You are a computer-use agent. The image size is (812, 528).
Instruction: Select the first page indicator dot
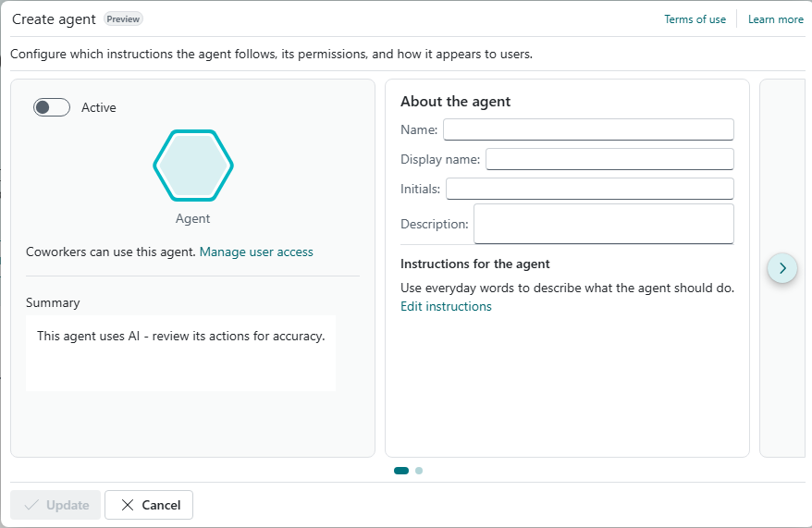coord(401,471)
